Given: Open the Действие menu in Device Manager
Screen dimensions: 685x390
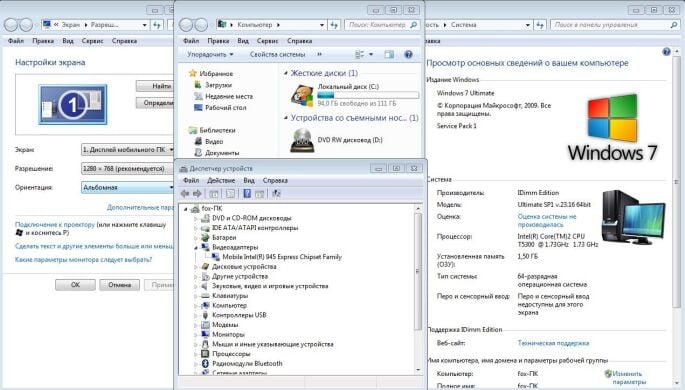Looking at the screenshot, I should [221, 180].
